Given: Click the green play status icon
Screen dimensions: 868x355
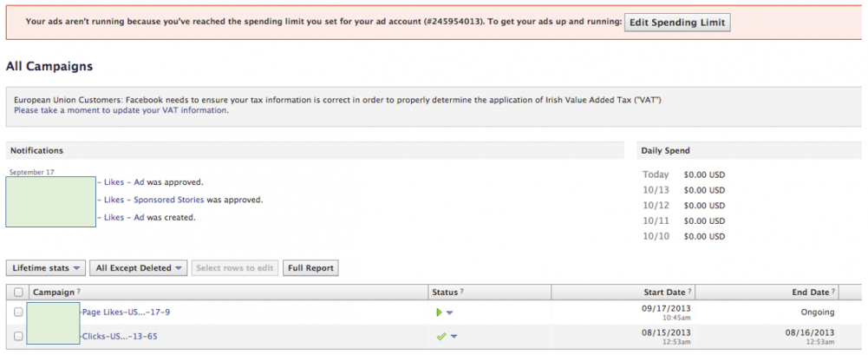Looking at the screenshot, I should click(x=439, y=312).
